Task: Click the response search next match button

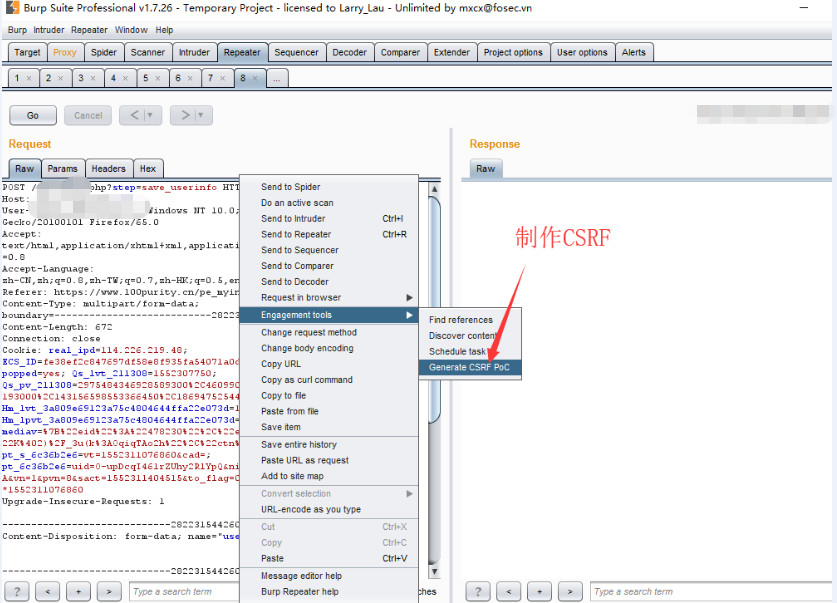Action: [570, 591]
